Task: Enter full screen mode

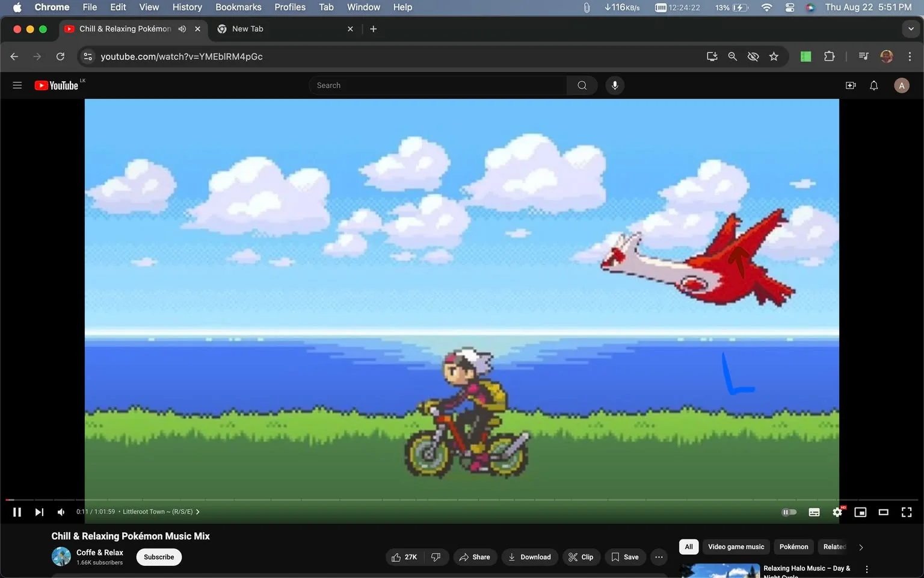Action: point(907,512)
